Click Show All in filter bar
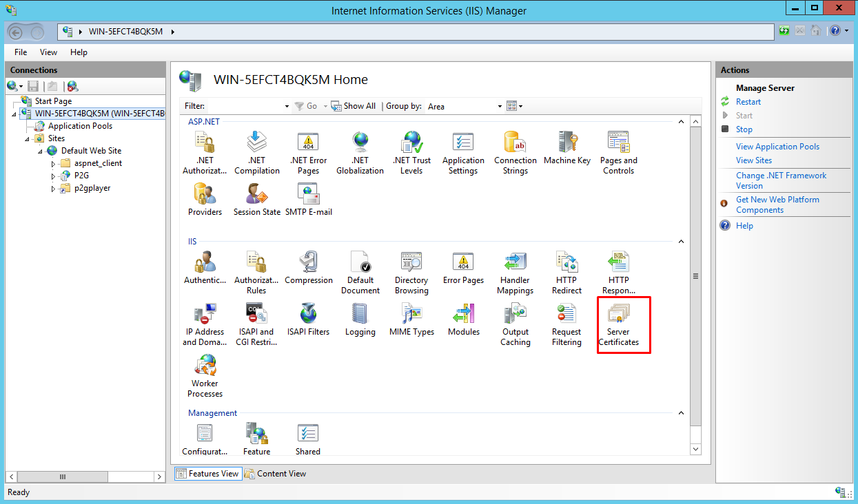Viewport: 858px width, 504px height. coord(354,106)
